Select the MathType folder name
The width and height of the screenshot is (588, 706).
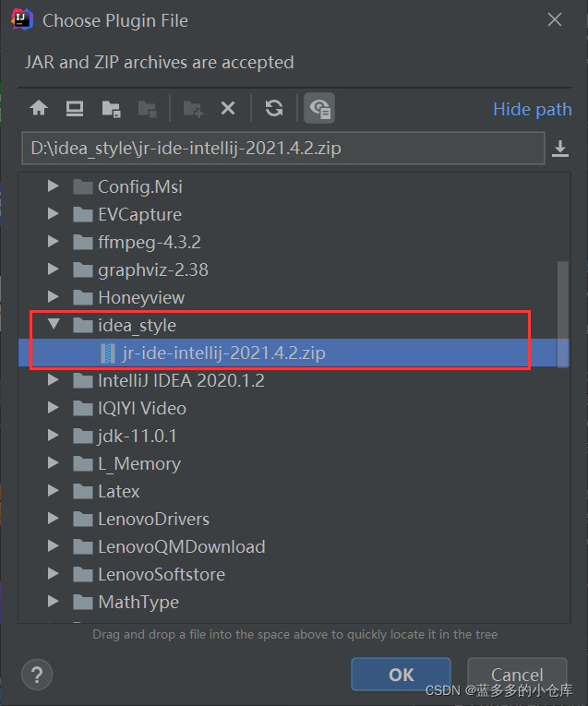coord(138,603)
